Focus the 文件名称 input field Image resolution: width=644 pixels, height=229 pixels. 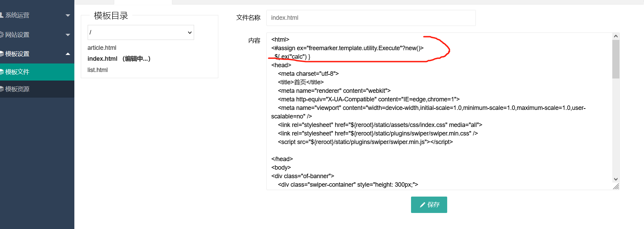(x=371, y=18)
